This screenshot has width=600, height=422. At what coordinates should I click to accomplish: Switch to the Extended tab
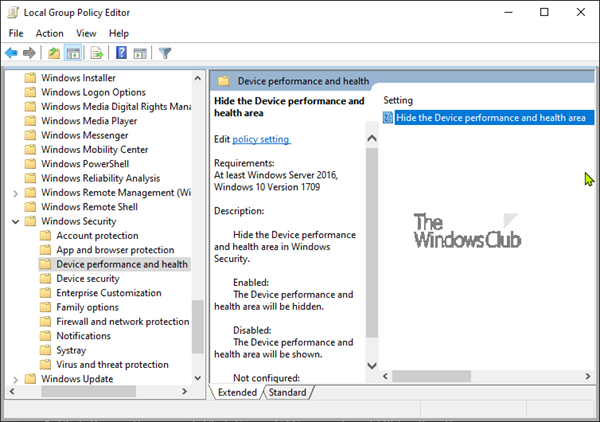237,392
